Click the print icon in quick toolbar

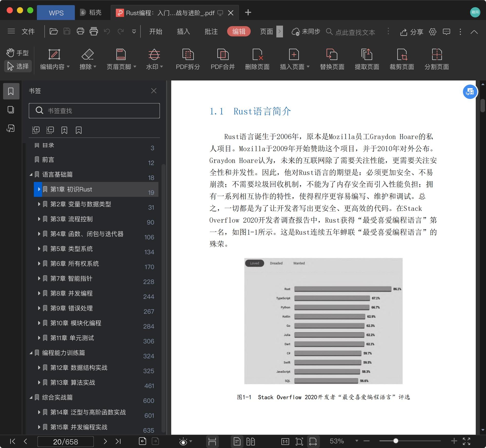click(x=80, y=31)
